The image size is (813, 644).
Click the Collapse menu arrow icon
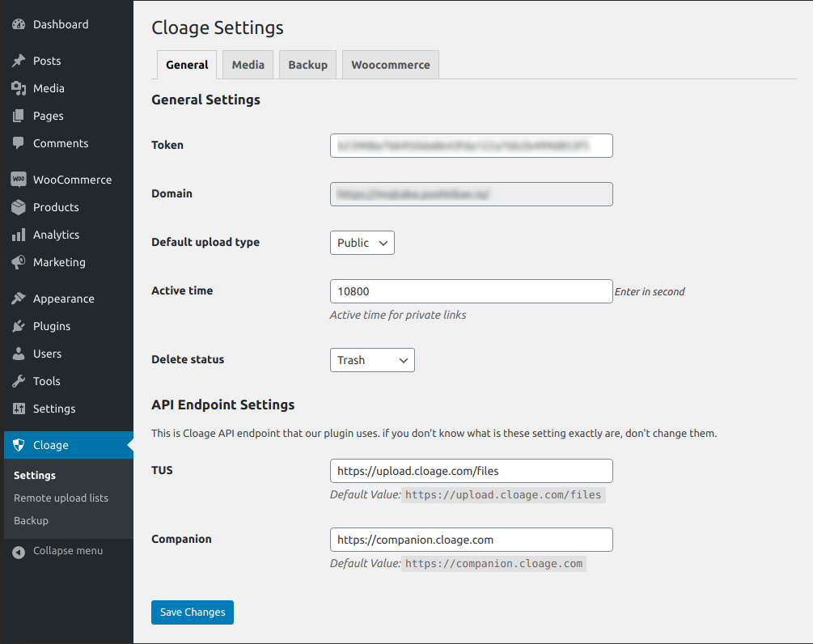coord(19,553)
